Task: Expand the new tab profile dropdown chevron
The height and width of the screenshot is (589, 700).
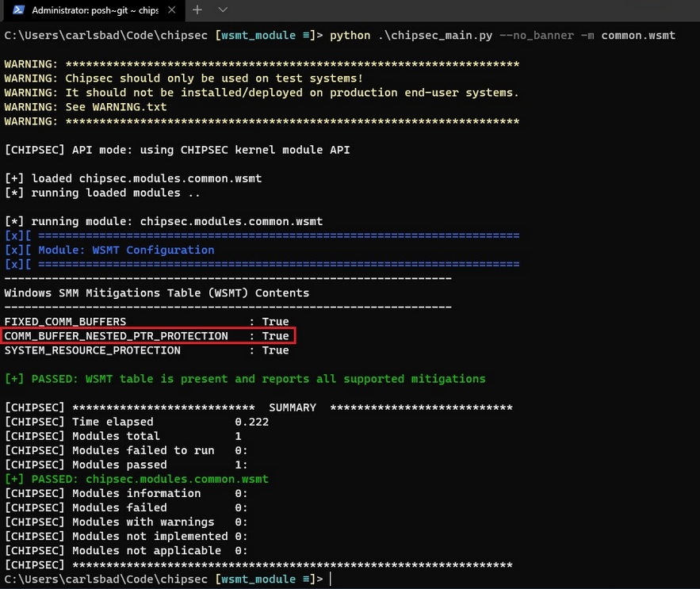Action: tap(223, 10)
